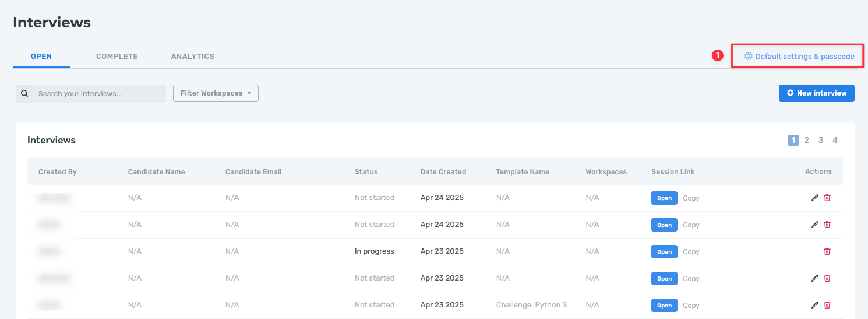Open Default settings & passcode link
868x319 pixels.
pos(805,57)
